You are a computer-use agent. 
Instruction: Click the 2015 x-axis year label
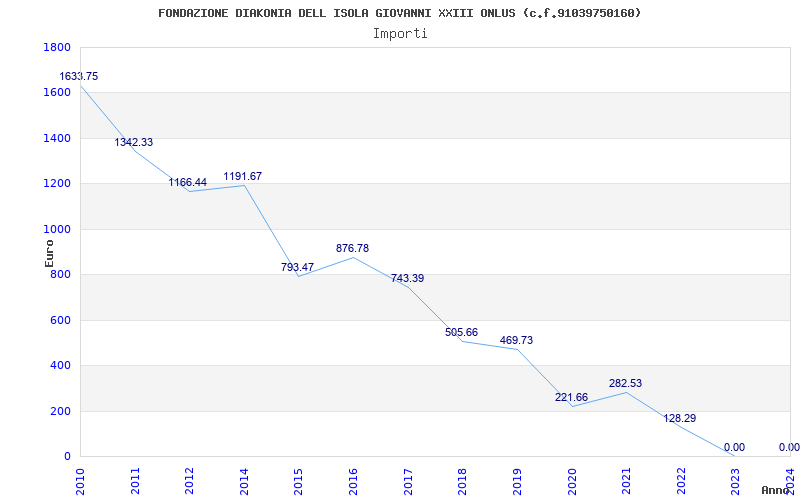(x=298, y=482)
